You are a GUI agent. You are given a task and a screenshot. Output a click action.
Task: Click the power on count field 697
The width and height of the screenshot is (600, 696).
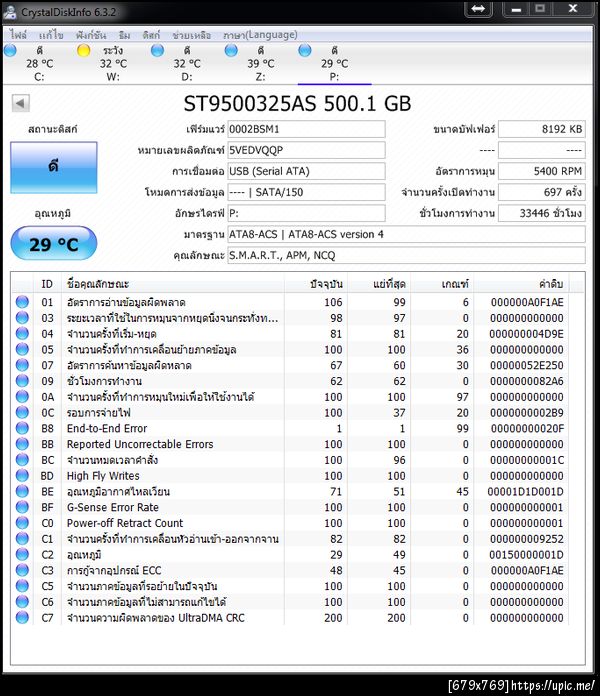[542, 192]
